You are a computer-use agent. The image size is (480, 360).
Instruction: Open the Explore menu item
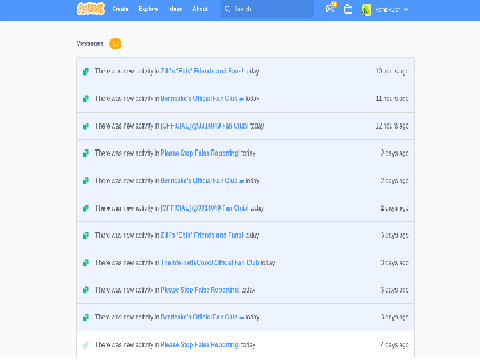click(x=148, y=9)
